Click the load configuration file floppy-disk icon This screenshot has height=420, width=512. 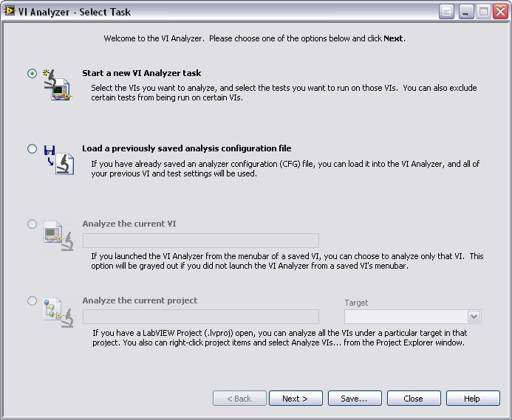(59, 160)
